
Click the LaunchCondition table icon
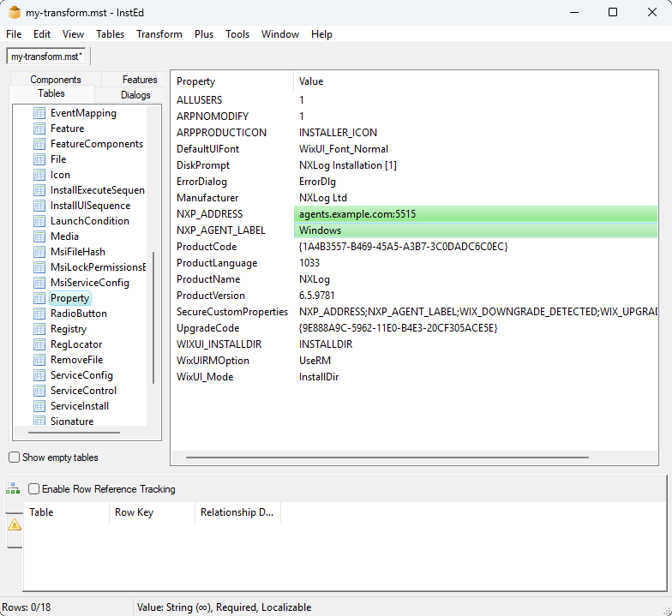click(x=39, y=221)
